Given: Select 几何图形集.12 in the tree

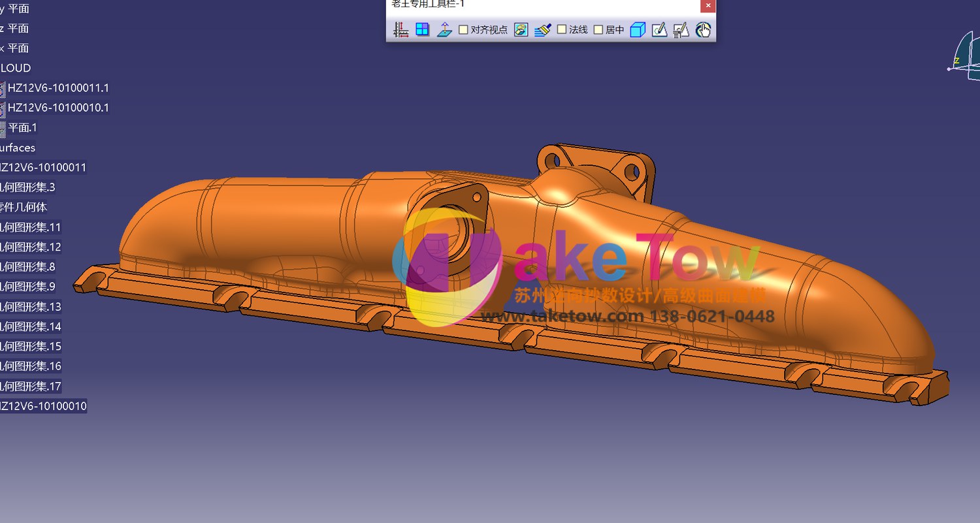Looking at the screenshot, I should (31, 247).
